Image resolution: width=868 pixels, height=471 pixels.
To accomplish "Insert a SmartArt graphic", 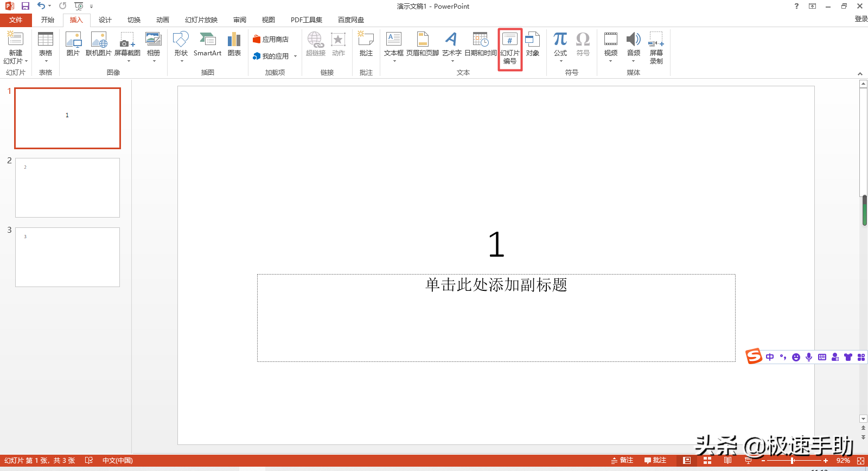I will 207,44.
